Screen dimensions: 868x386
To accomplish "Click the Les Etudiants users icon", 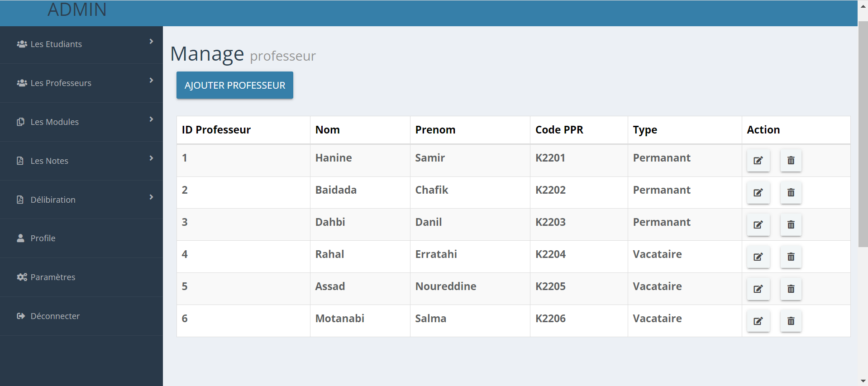I will click(x=21, y=44).
